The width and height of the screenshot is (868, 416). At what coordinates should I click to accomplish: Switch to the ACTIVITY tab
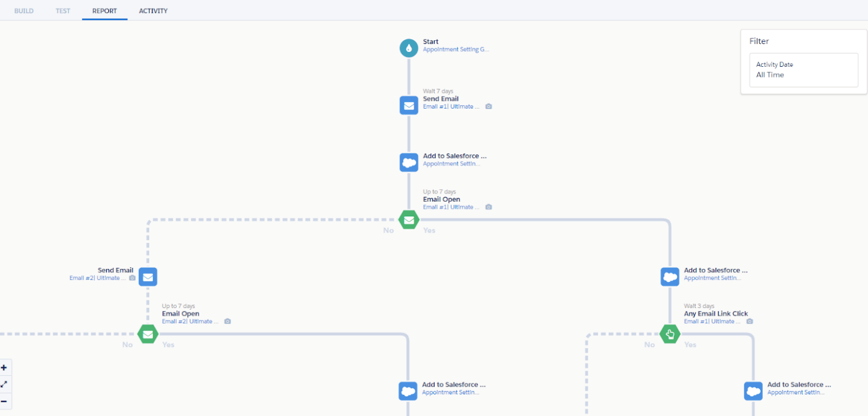[x=153, y=10]
